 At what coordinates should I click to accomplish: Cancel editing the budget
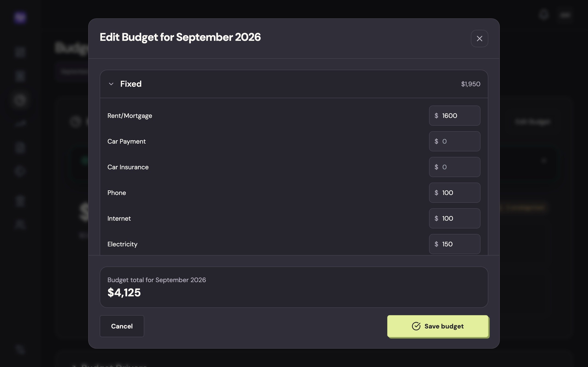pos(122,326)
